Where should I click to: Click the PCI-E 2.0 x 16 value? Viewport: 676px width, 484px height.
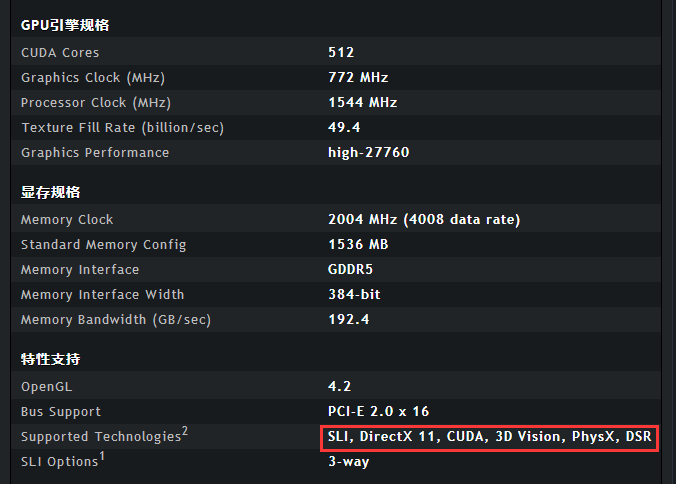tap(378, 411)
